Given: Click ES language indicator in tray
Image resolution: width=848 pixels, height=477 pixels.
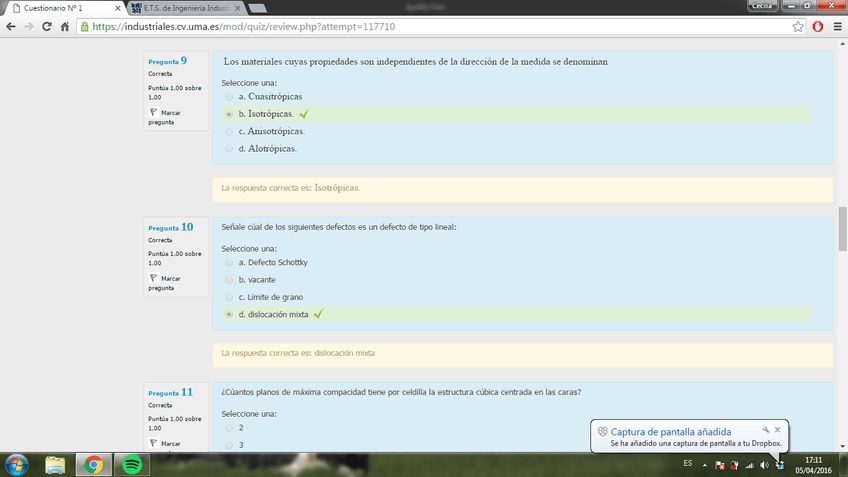Looking at the screenshot, I should coord(687,463).
